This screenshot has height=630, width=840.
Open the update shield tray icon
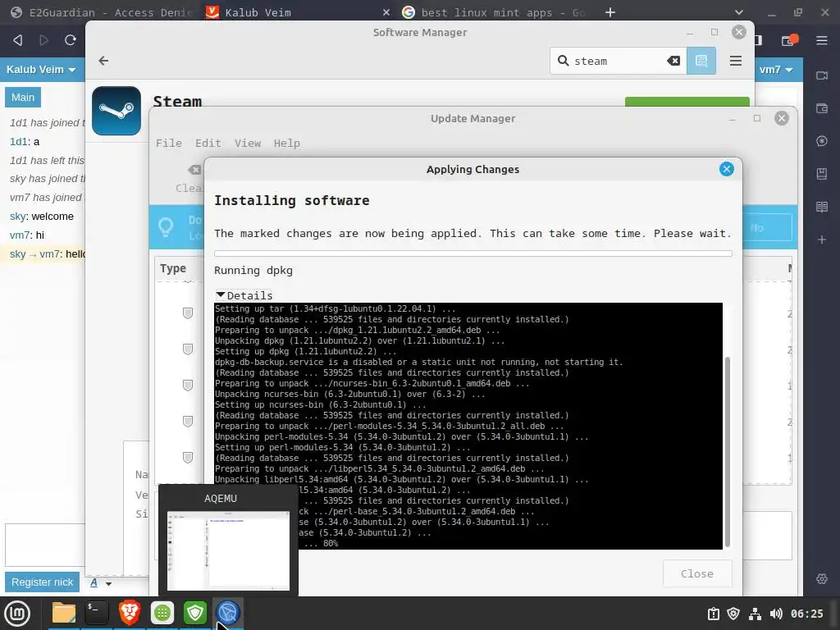tap(733, 614)
